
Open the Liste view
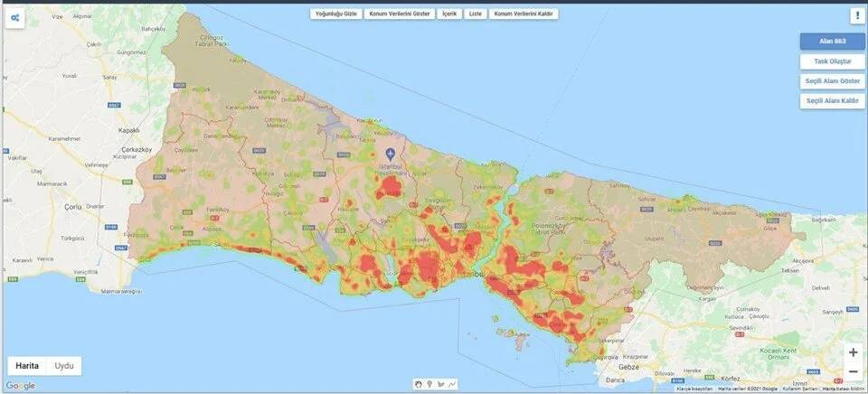click(x=475, y=14)
